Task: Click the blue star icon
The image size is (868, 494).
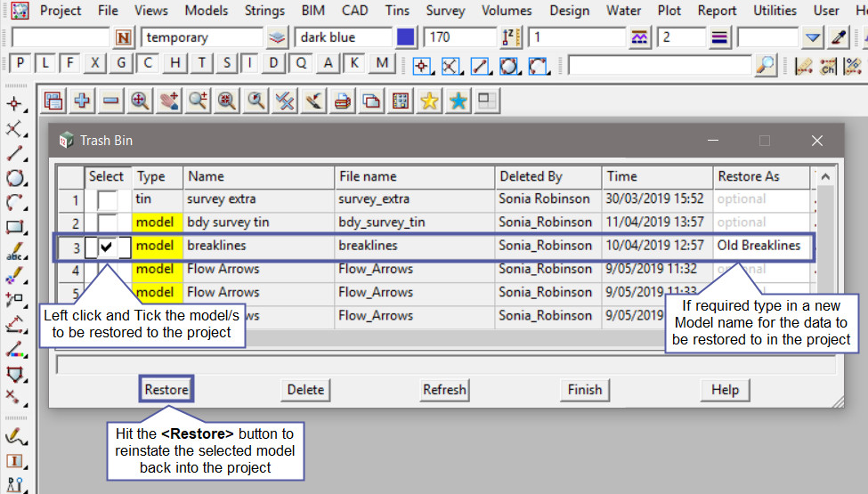Action: 458,101
